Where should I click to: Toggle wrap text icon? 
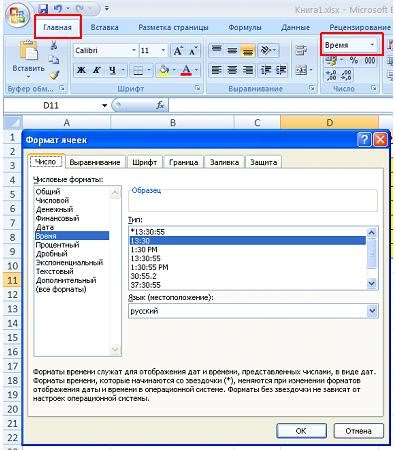[301, 50]
